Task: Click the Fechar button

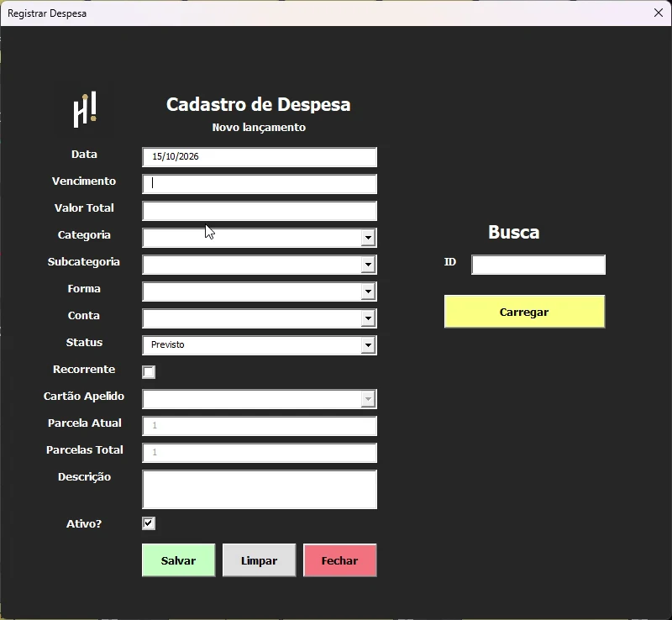Action: [340, 560]
